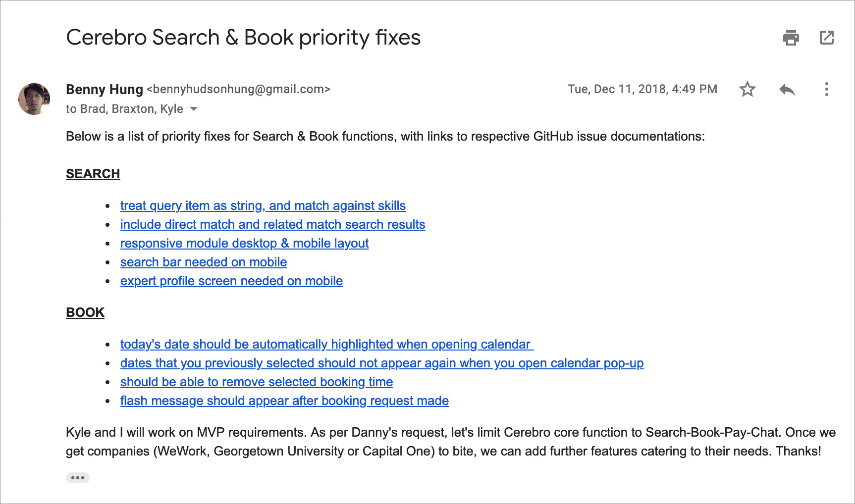Open the 'dates that you previously selected' link
Viewport: 855px width, 504px height.
click(x=381, y=363)
